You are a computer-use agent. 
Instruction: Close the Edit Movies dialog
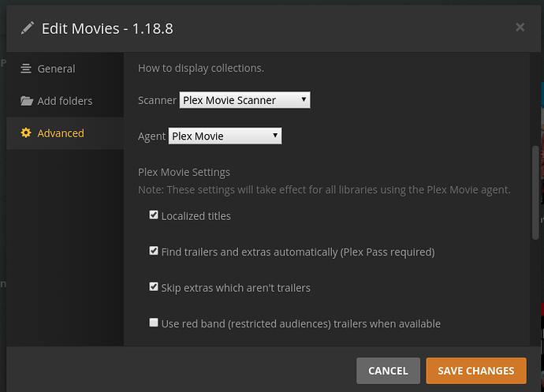click(x=520, y=28)
